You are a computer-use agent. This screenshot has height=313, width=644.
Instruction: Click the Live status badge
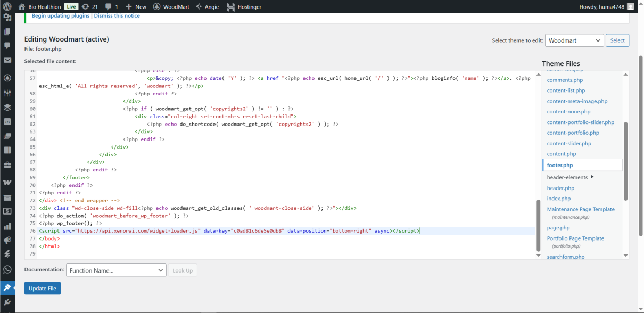point(71,6)
